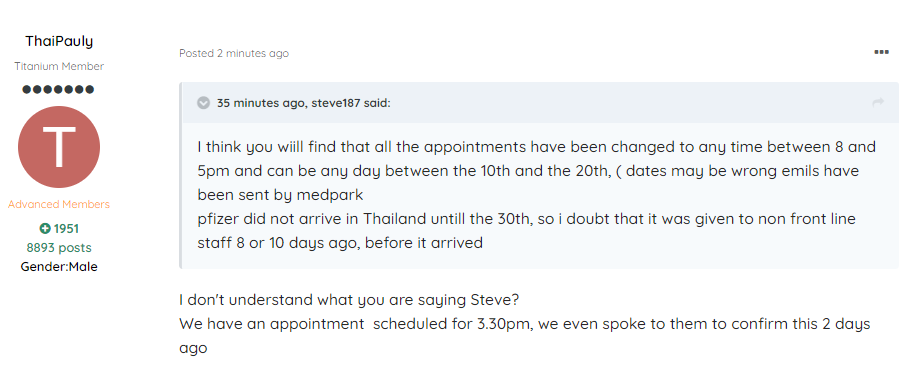Open the post options ellipsis menu
The height and width of the screenshot is (378, 908).
point(881,52)
